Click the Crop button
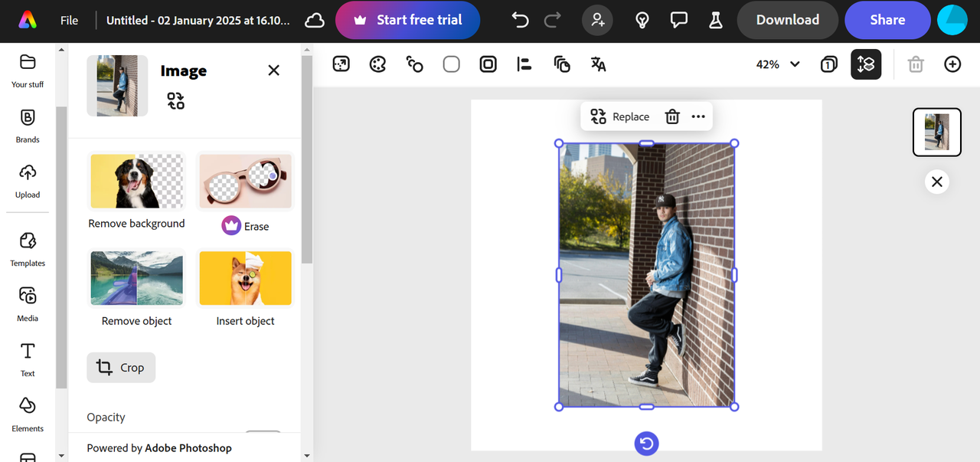Viewport: 980px width, 462px height. pos(121,368)
